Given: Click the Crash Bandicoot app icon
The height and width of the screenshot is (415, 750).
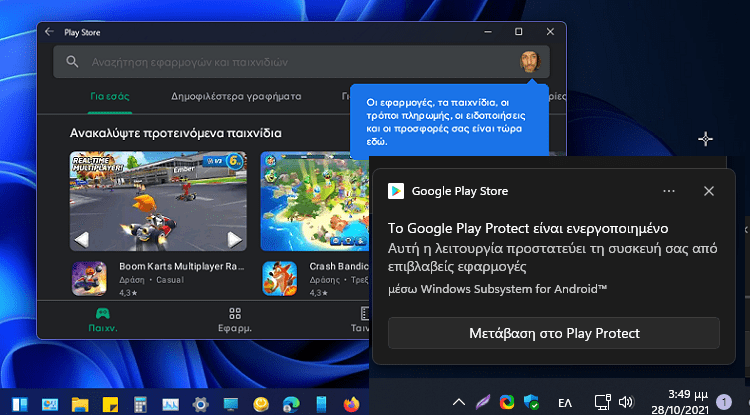Looking at the screenshot, I should pyautogui.click(x=279, y=279).
